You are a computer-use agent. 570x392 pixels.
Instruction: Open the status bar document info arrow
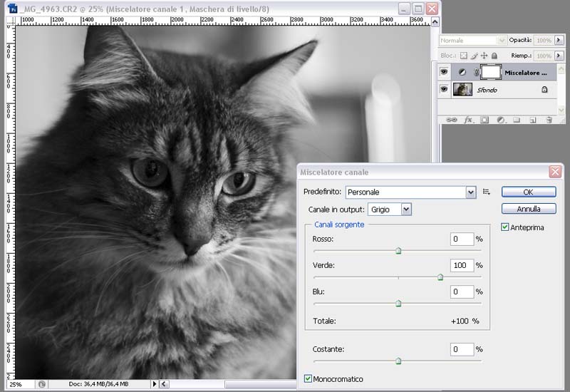[155, 384]
